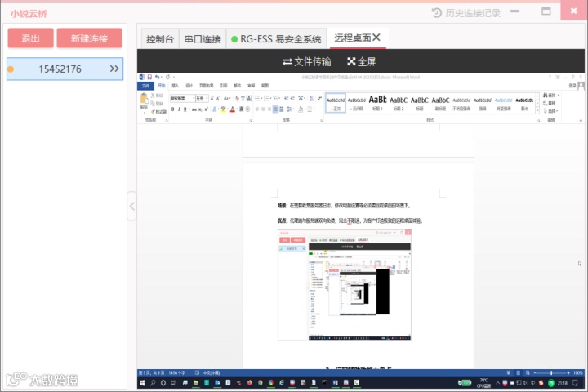The image size is (588, 392).
Task: Open the Word 设计 ribbon tab
Action: pyautogui.click(x=189, y=86)
